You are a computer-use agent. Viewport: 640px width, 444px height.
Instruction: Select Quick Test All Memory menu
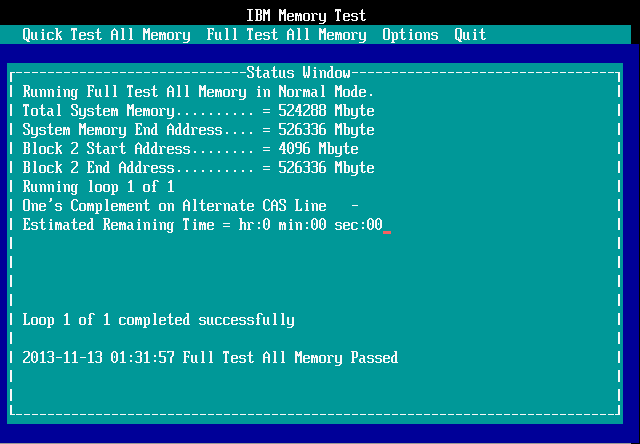[x=106, y=35]
